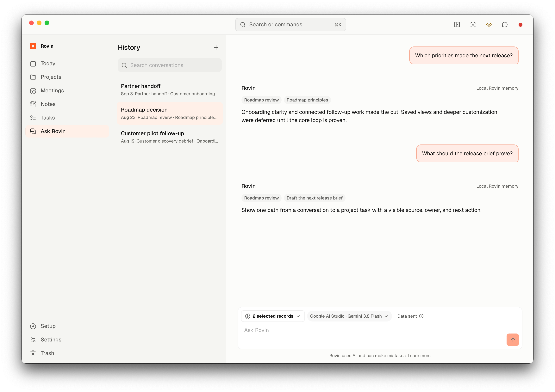Click the Data sent info icon
Screen dimensions: 555x392
[421, 316]
